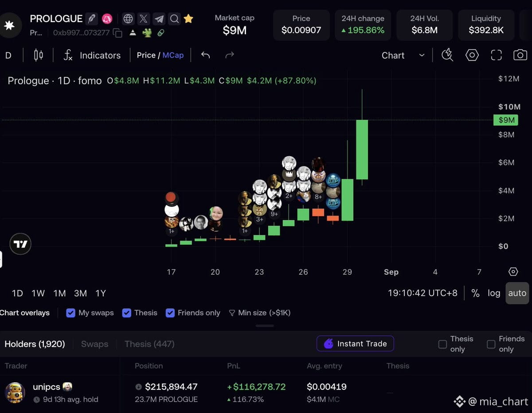The width and height of the screenshot is (532, 413).
Task: Toggle percent scale mode
Action: click(475, 293)
